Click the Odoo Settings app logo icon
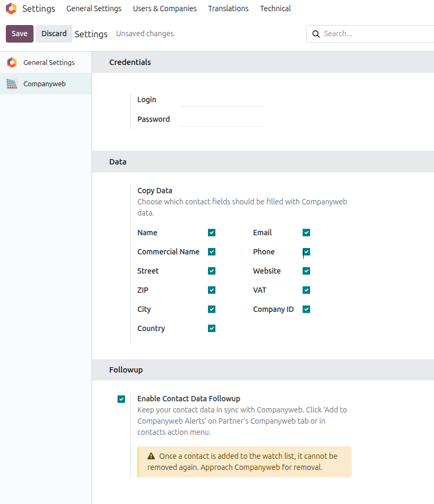This screenshot has height=504, width=434. tap(11, 9)
